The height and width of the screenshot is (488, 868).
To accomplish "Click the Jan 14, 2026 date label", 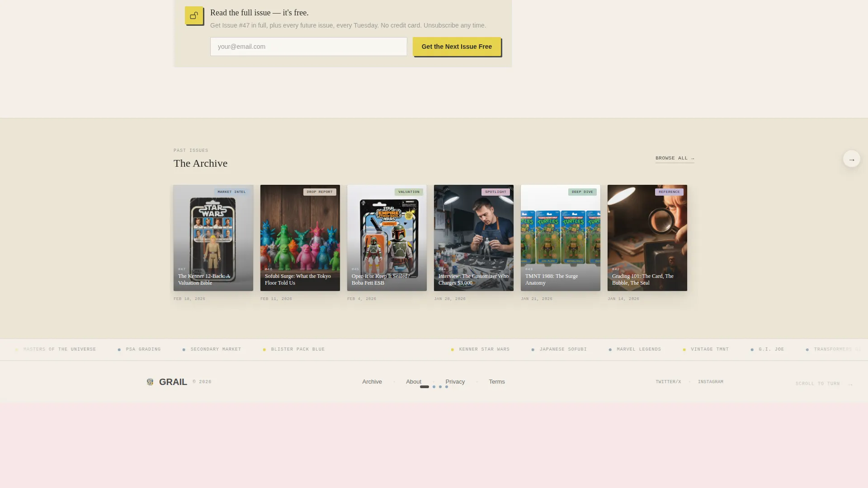I will click(623, 299).
